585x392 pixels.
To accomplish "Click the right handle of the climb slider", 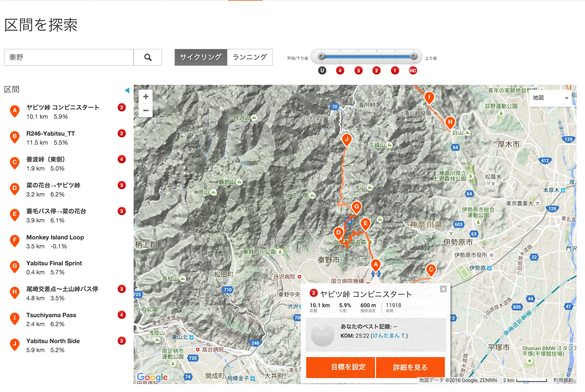I will coord(414,56).
